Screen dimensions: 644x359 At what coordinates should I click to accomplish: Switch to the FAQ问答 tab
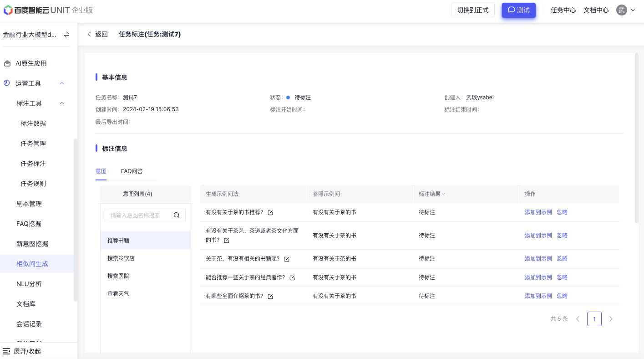click(x=132, y=171)
